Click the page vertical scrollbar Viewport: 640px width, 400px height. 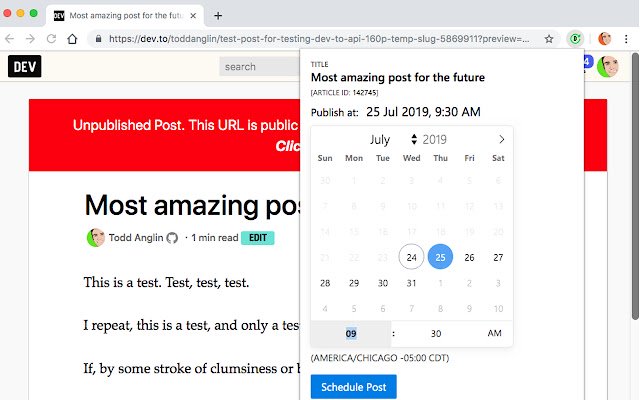coord(635,186)
